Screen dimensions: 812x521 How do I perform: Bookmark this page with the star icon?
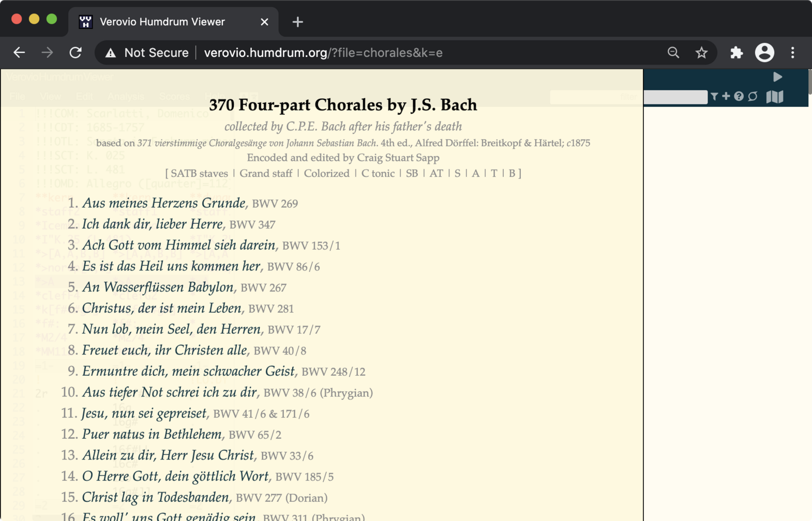pyautogui.click(x=701, y=53)
